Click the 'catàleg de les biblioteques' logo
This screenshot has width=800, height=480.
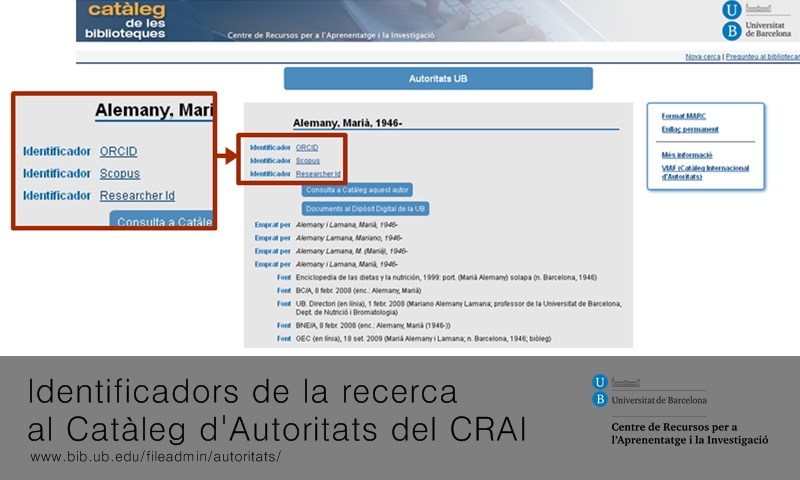point(126,21)
